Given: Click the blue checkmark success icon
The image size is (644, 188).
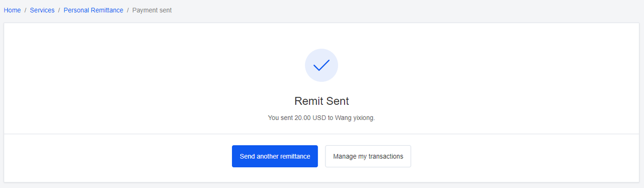Looking at the screenshot, I should coord(321,65).
